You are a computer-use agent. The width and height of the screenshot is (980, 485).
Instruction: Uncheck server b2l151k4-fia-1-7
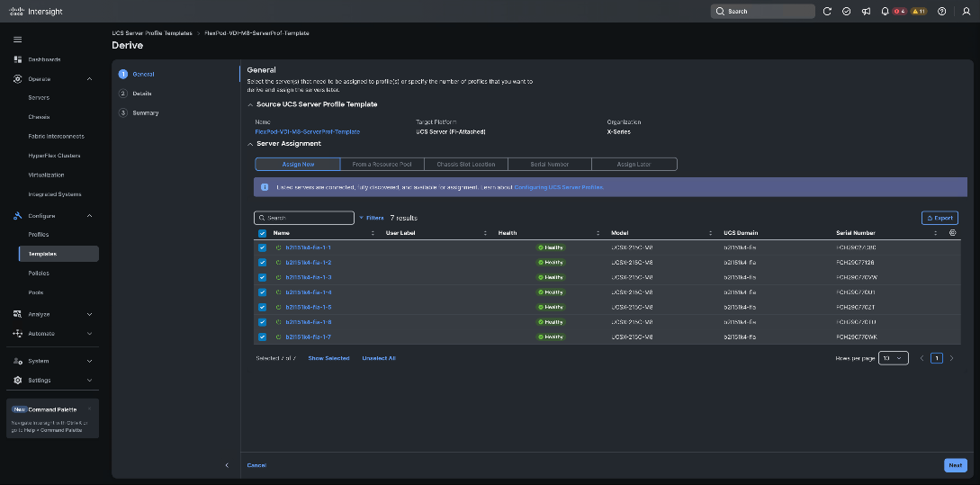click(263, 337)
